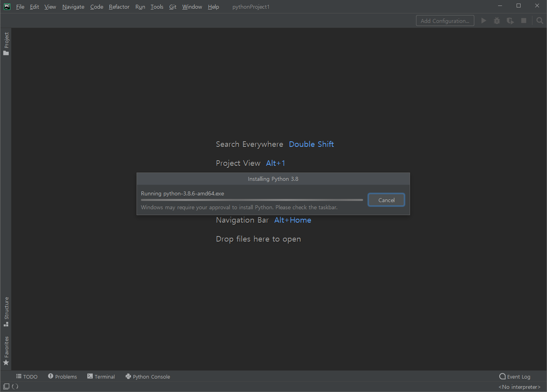Viewport: 547px width, 392px height.
Task: Open the Problems tool window
Action: coord(62,377)
